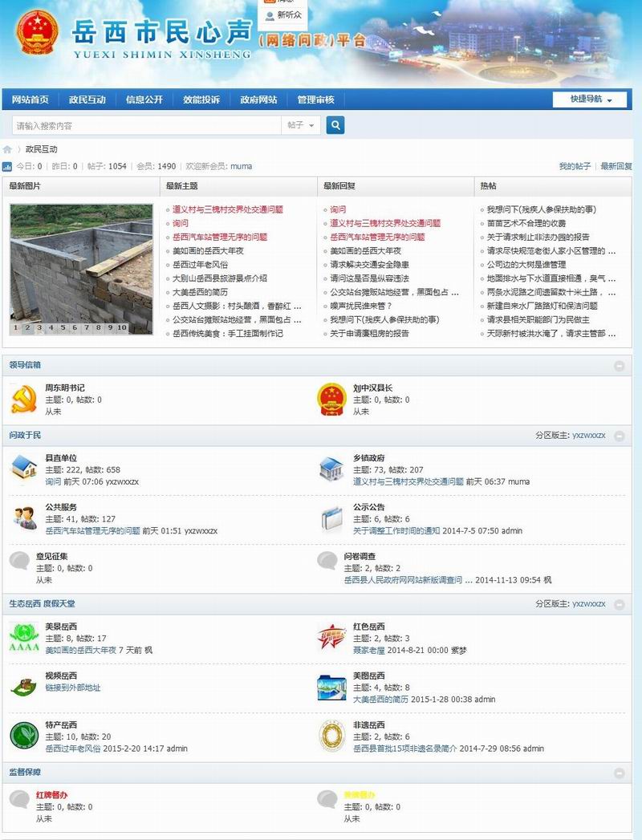Click the 公共服务 people icon
The width and height of the screenshot is (642, 840).
[x=23, y=518]
